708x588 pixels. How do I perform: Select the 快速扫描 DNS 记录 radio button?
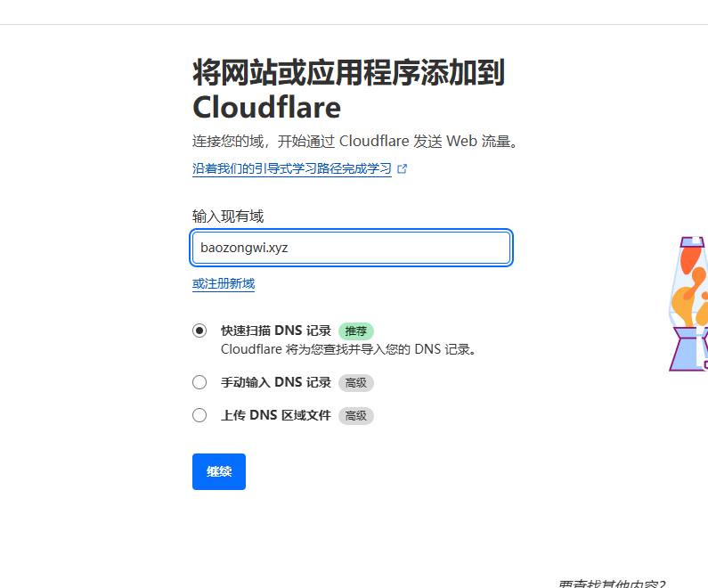pyautogui.click(x=199, y=331)
